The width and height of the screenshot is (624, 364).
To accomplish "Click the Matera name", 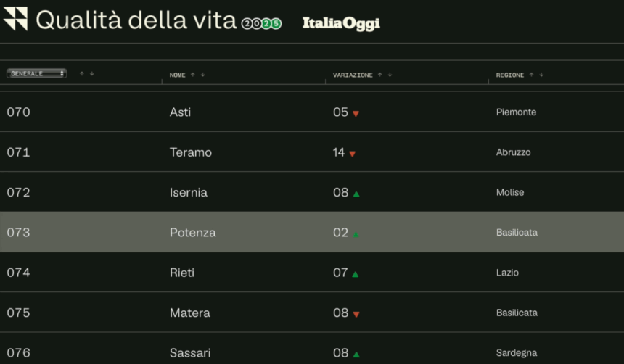I will tap(189, 313).
